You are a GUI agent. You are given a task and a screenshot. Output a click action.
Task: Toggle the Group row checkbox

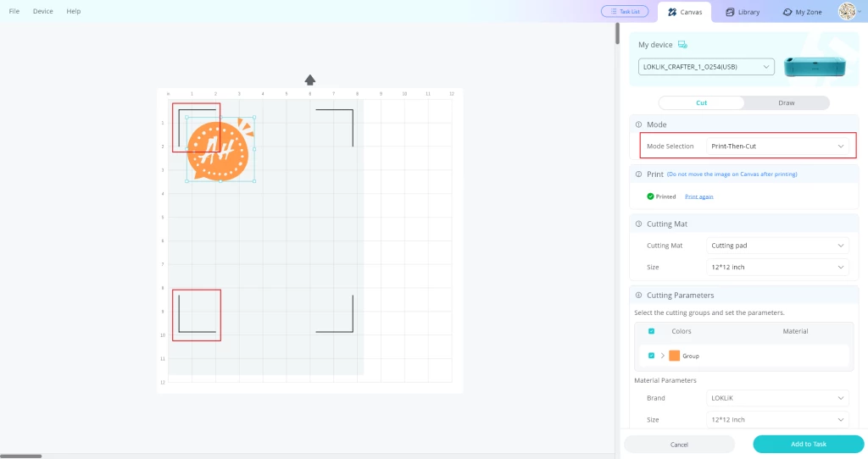pos(652,356)
